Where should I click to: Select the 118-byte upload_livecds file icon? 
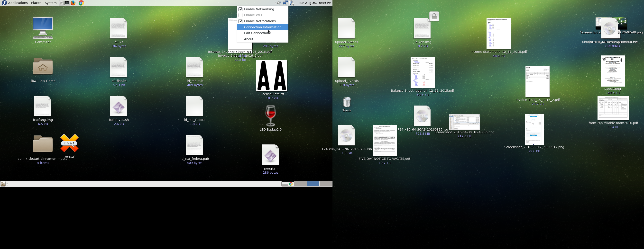[346, 67]
